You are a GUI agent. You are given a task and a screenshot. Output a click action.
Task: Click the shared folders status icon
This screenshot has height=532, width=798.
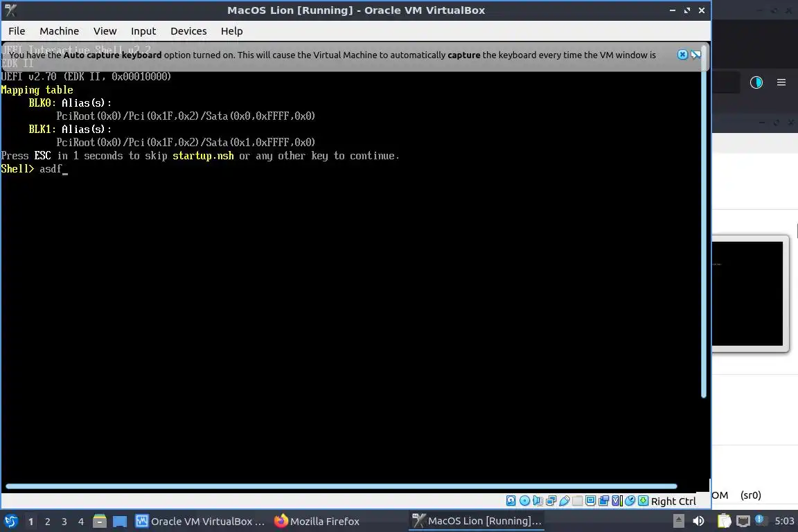(x=577, y=501)
